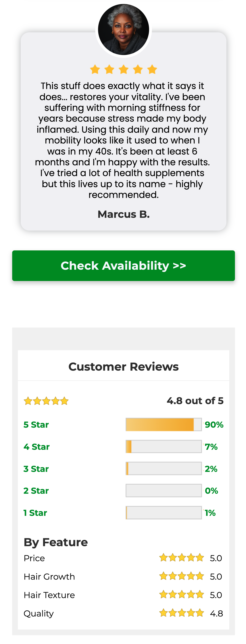Click the reviewer's round profile photo
Image resolution: width=246 pixels, height=644 pixels.
(x=123, y=30)
